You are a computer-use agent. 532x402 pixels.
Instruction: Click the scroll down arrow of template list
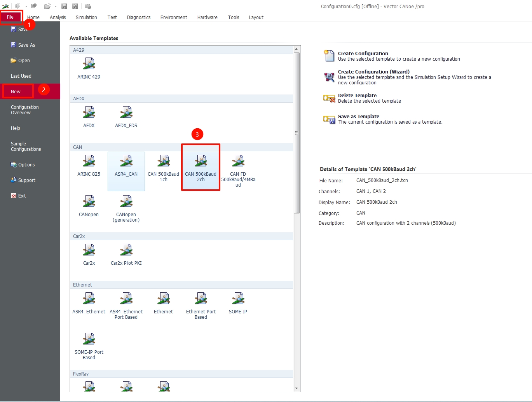(x=297, y=388)
